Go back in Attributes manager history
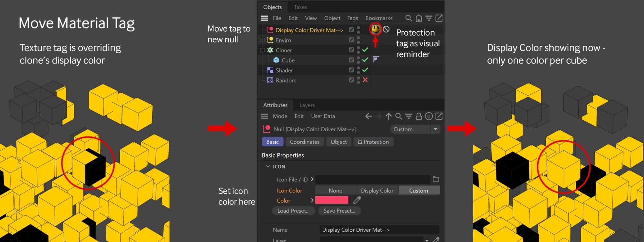Image resolution: width=644 pixels, height=242 pixels. click(x=369, y=116)
